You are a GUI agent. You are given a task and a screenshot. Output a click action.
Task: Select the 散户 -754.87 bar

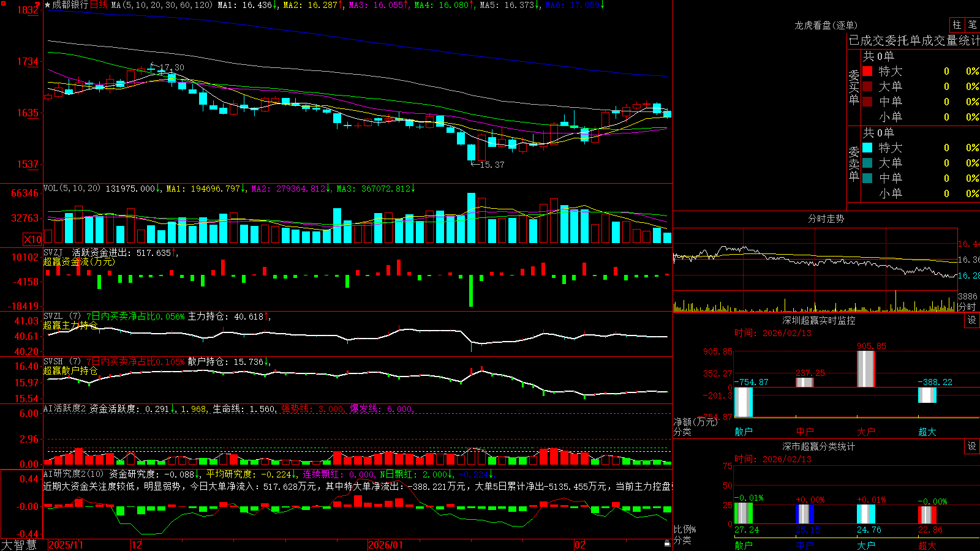click(744, 402)
